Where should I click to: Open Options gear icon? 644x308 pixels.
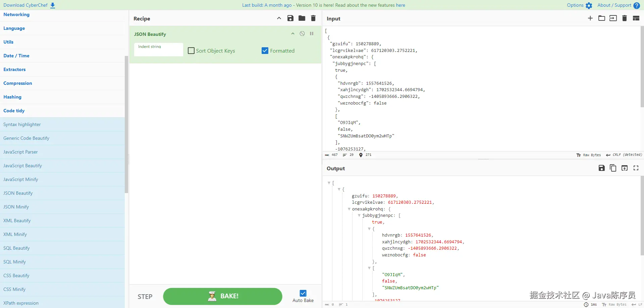[589, 5]
